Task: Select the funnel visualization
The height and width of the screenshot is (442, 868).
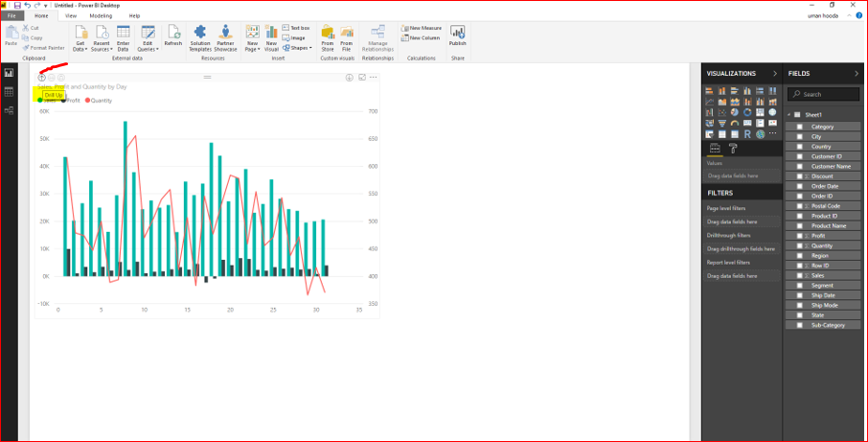Action: (x=721, y=123)
